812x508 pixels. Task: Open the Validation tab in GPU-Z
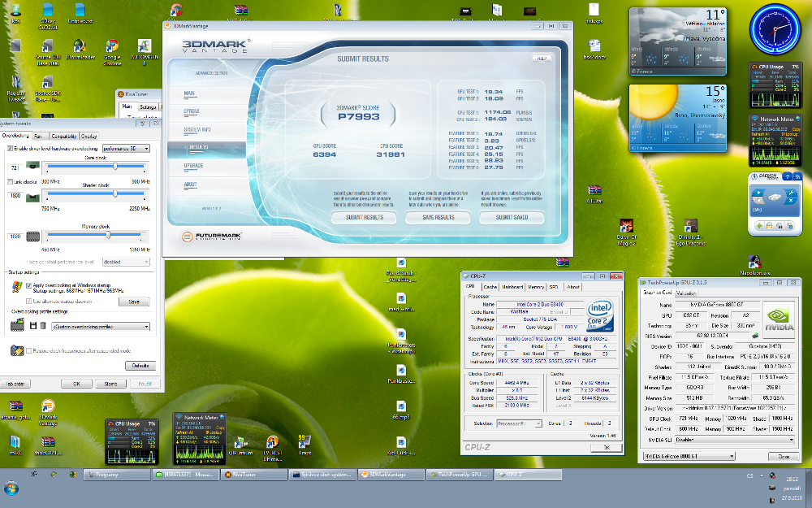click(686, 293)
